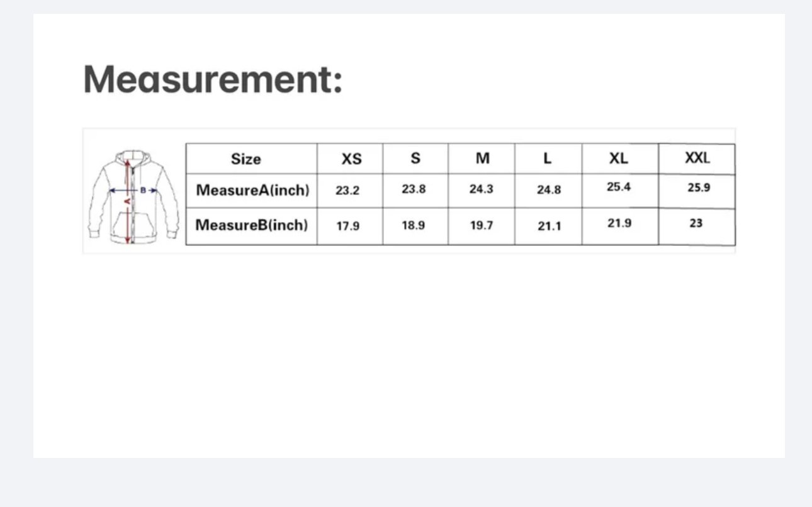This screenshot has height=507, width=812.
Task: Click the M size column header
Action: click(482, 159)
